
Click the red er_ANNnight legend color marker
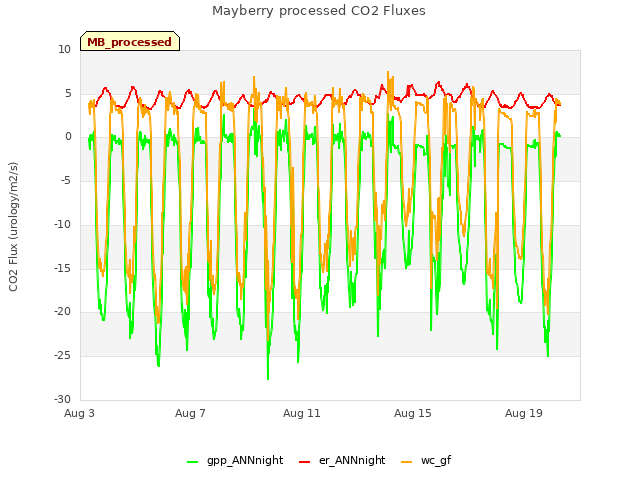coord(304,462)
